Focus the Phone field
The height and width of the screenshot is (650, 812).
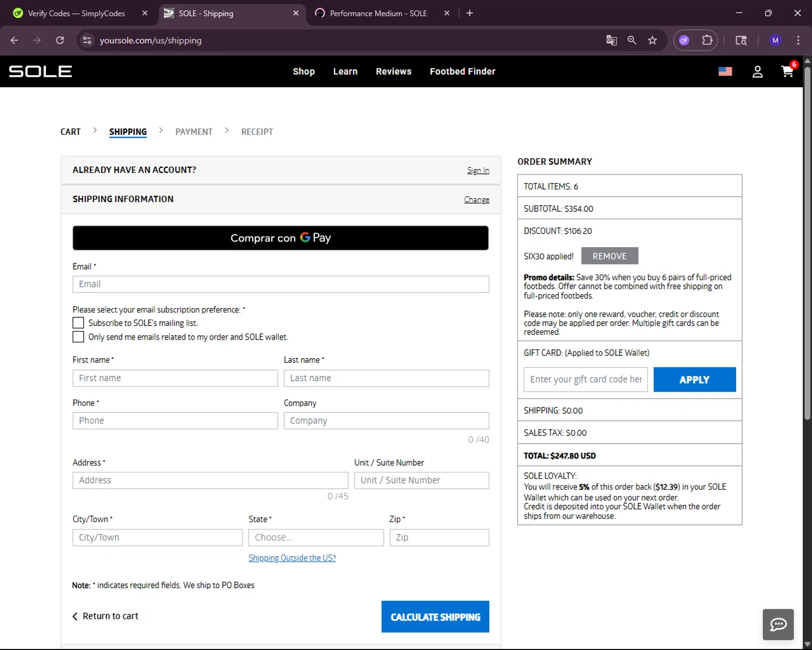pyautogui.click(x=175, y=421)
